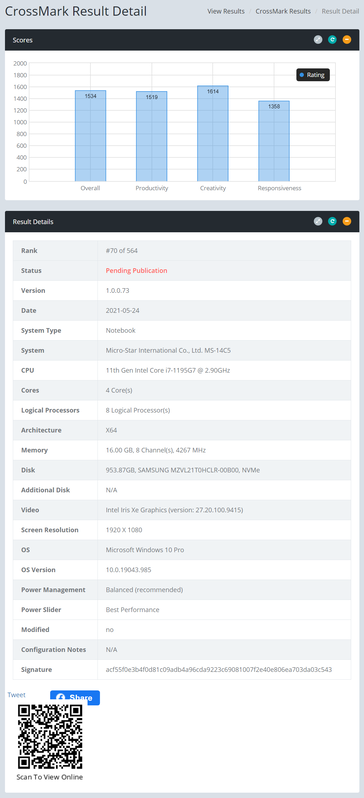The image size is (364, 798).
Task: Click the Microsoft Windows 10 Pro value
Action: (145, 550)
